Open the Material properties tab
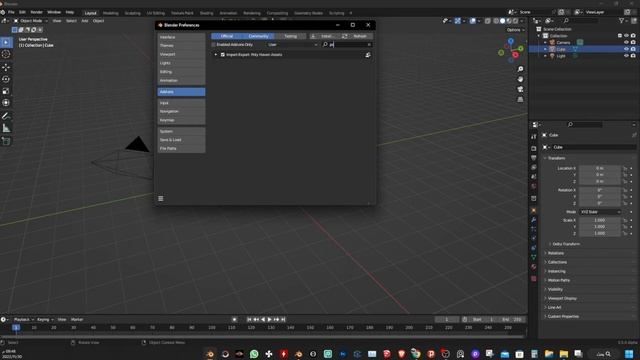This screenshot has width=640, height=360. tap(534, 267)
